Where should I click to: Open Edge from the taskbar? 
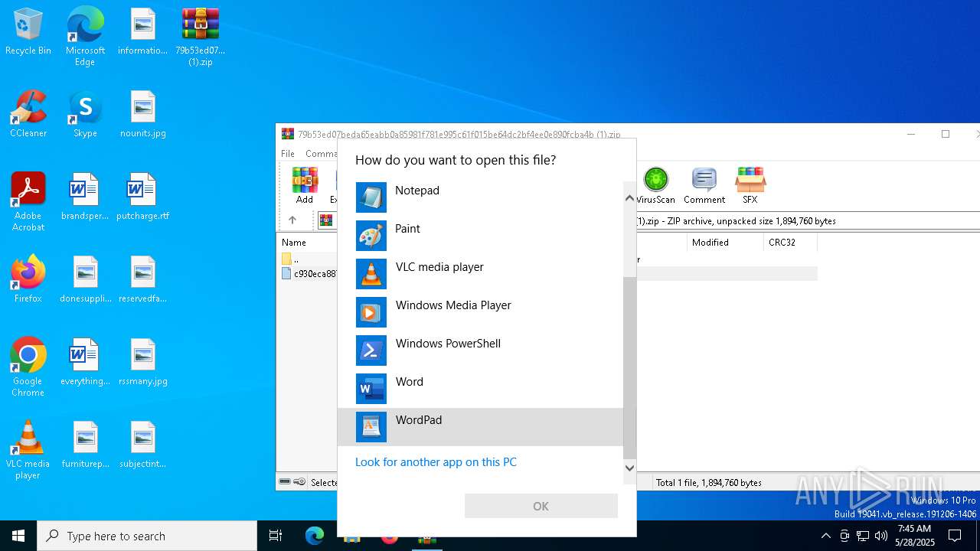[x=315, y=536]
